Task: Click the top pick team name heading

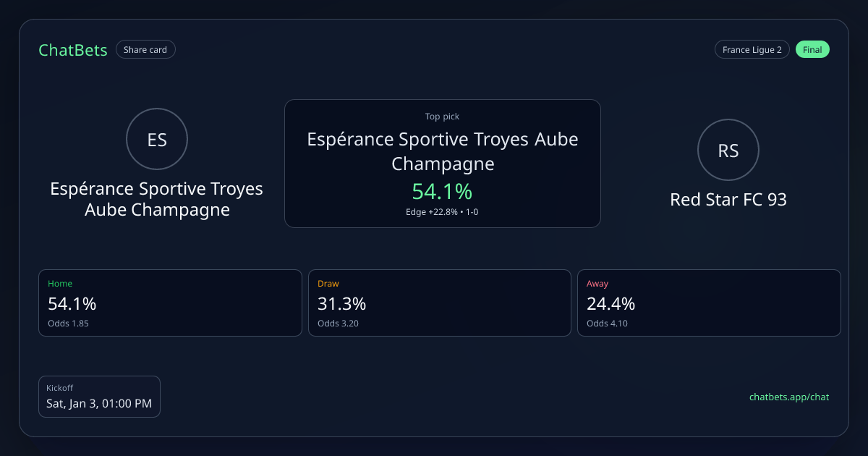Action: tap(442, 151)
